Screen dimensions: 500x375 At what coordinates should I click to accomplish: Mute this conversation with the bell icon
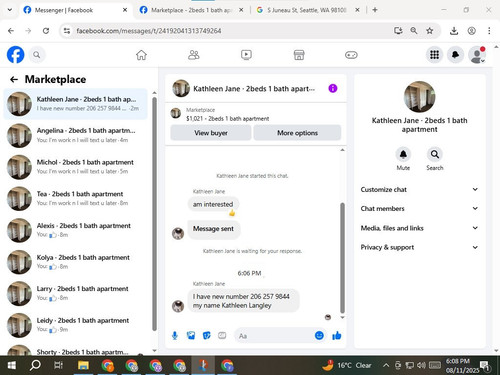pos(403,154)
